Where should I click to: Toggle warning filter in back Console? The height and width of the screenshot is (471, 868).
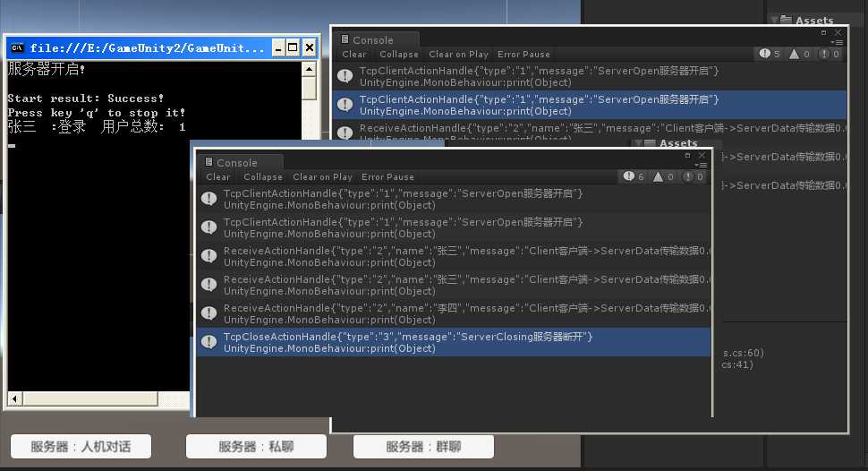[x=799, y=54]
